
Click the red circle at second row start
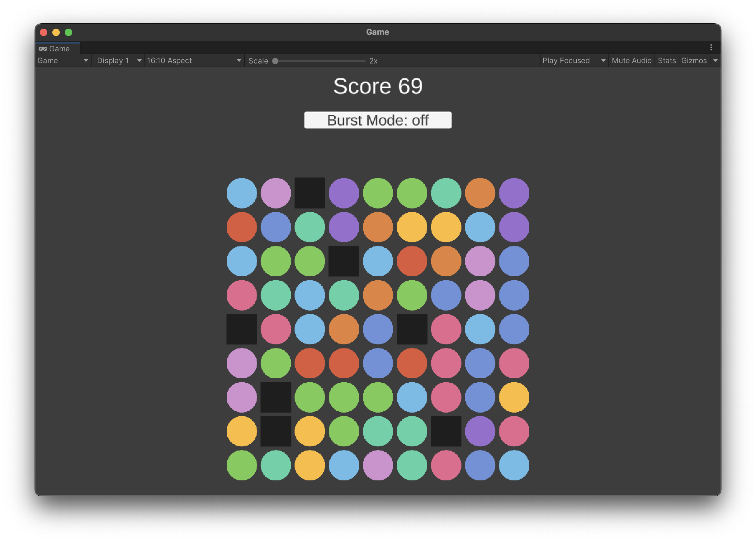click(242, 227)
